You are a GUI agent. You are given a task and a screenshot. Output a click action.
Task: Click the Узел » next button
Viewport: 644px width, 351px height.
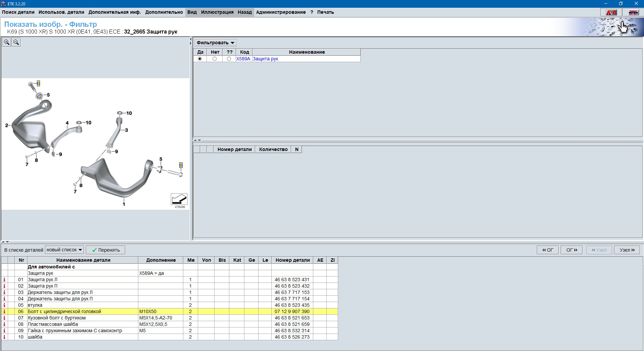pyautogui.click(x=627, y=250)
